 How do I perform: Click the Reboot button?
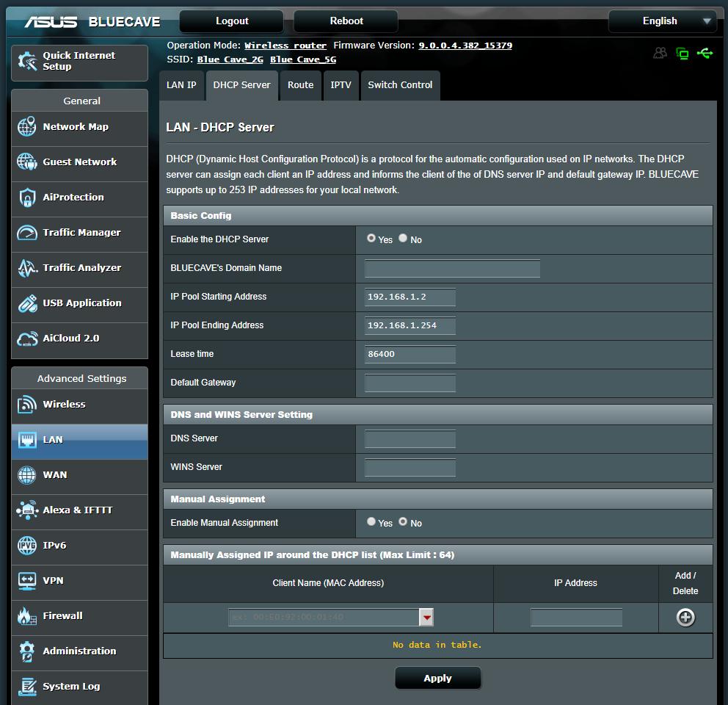(x=346, y=21)
